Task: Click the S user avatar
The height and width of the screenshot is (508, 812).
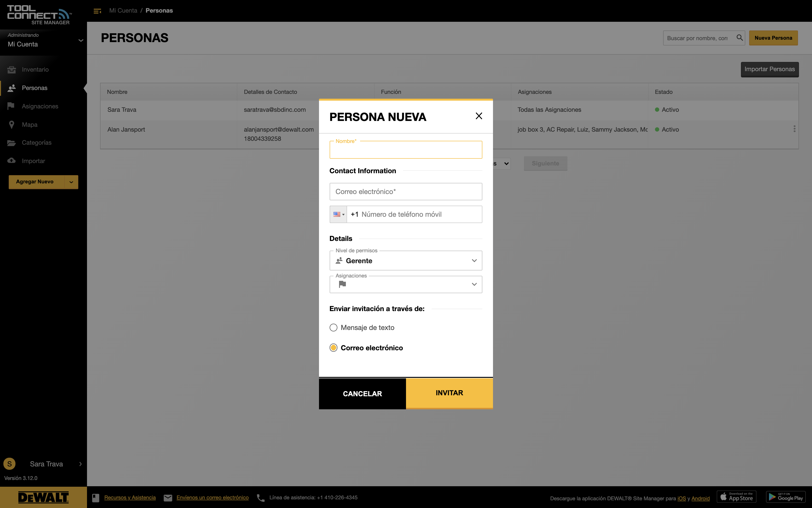Action: (9, 464)
